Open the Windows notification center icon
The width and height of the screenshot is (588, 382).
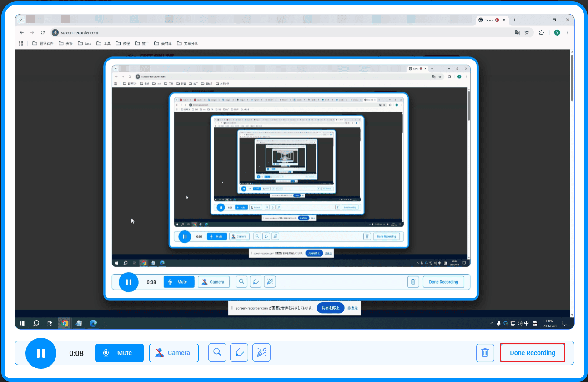[x=564, y=324]
